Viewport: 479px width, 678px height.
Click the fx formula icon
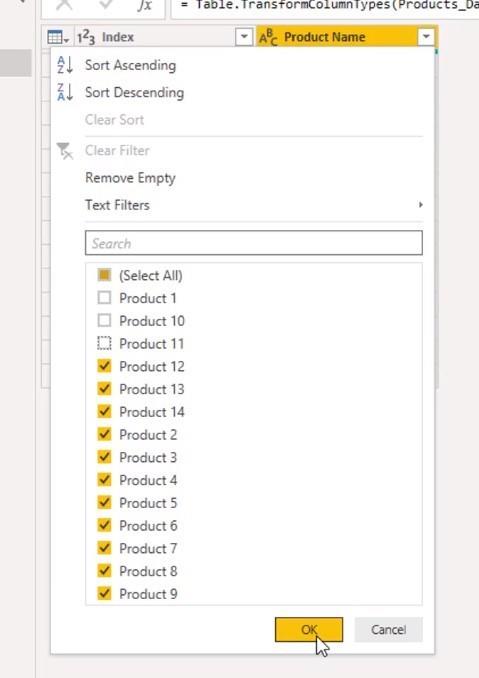point(144,5)
